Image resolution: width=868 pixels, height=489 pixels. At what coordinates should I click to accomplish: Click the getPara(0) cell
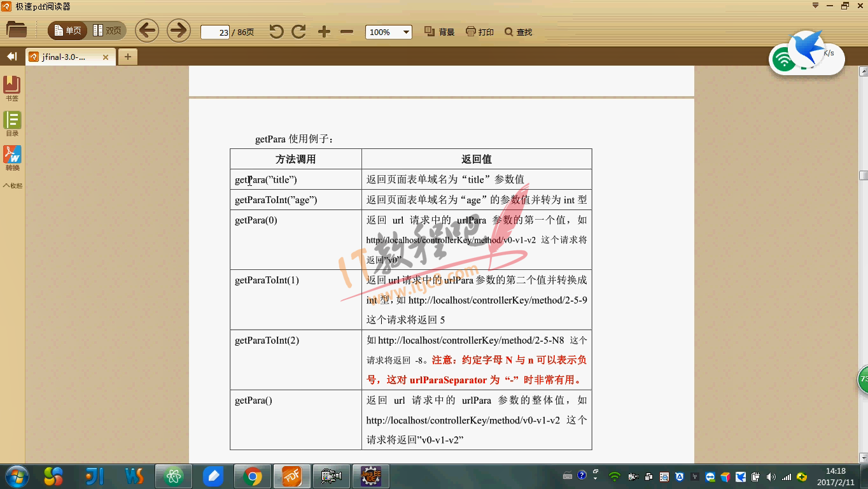point(296,239)
